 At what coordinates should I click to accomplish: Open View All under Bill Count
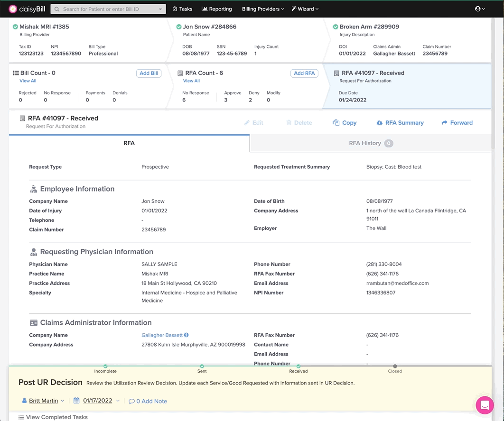tap(28, 81)
